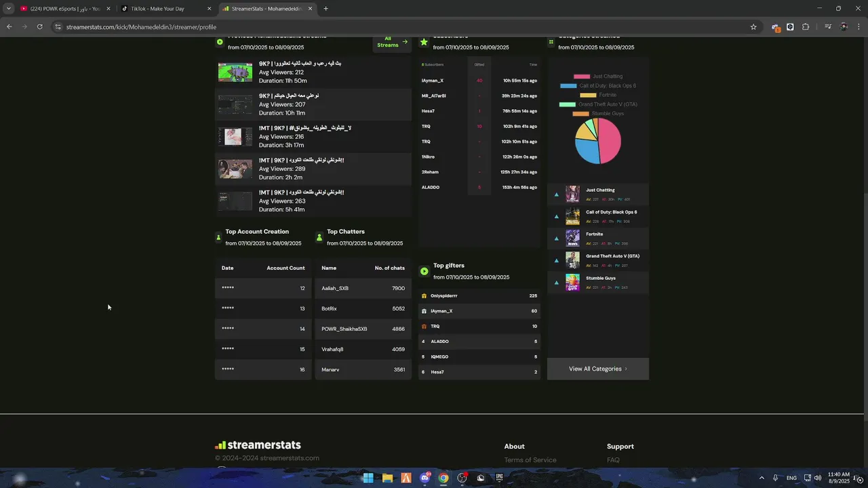Image resolution: width=868 pixels, height=488 pixels.
Task: Click the gift icon beside iAyman_X in Top gifters
Action: click(x=424, y=311)
